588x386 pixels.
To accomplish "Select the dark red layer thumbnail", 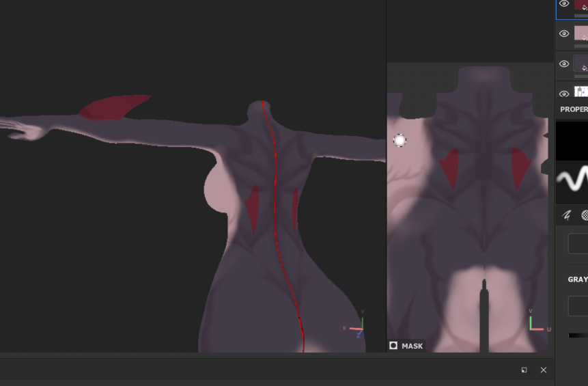I will point(581,5).
